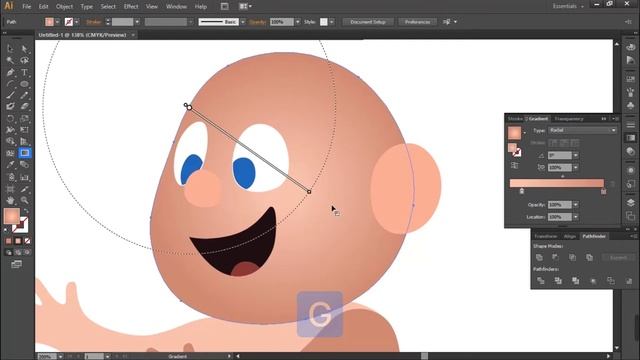This screenshot has width=640, height=360.
Task: Click the right gradient color stop
Action: pyautogui.click(x=603, y=191)
